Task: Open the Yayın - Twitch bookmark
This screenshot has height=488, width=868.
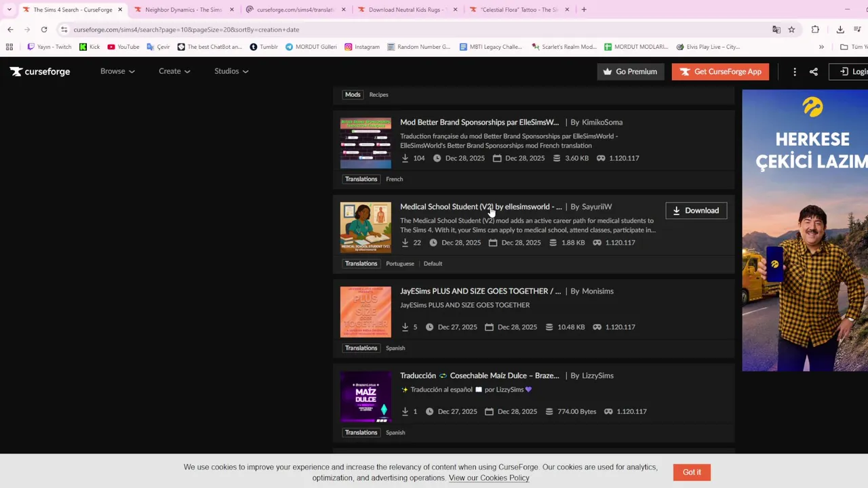Action: pos(49,47)
